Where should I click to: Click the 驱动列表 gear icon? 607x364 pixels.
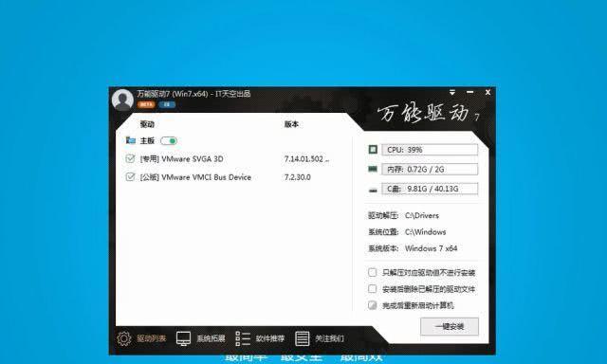(x=124, y=338)
